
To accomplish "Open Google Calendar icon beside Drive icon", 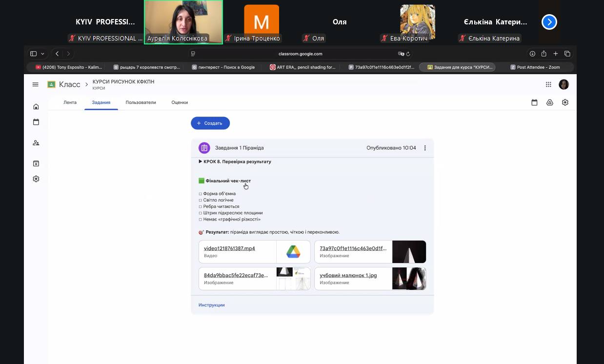I will [x=534, y=102].
